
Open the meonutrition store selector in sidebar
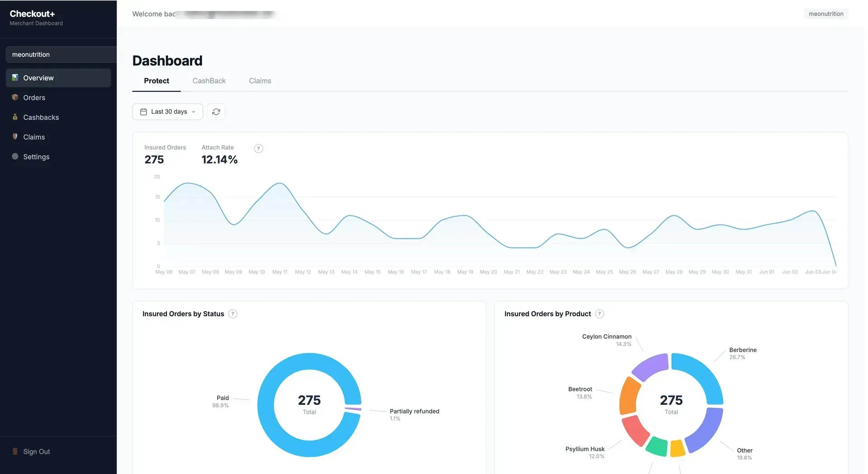(x=61, y=54)
